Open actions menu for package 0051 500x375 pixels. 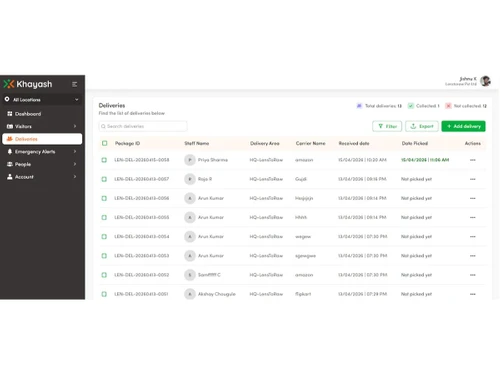pyautogui.click(x=473, y=294)
